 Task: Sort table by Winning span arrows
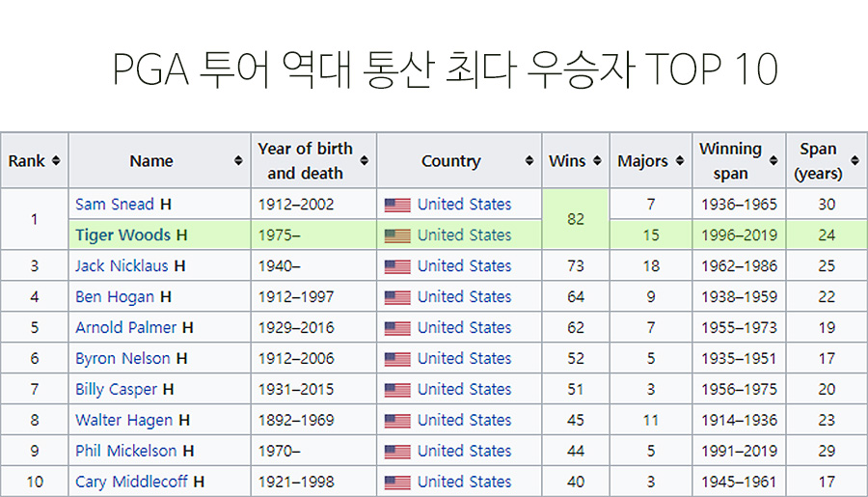click(x=773, y=160)
